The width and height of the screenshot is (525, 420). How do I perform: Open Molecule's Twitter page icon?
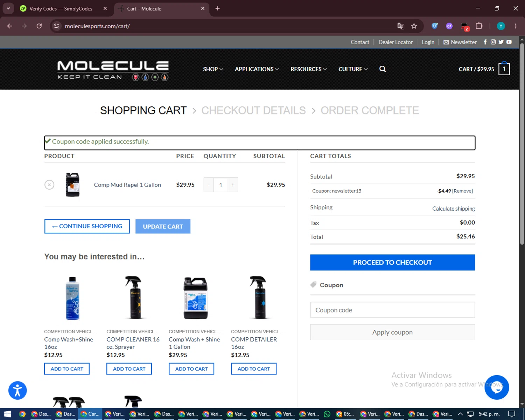(501, 42)
